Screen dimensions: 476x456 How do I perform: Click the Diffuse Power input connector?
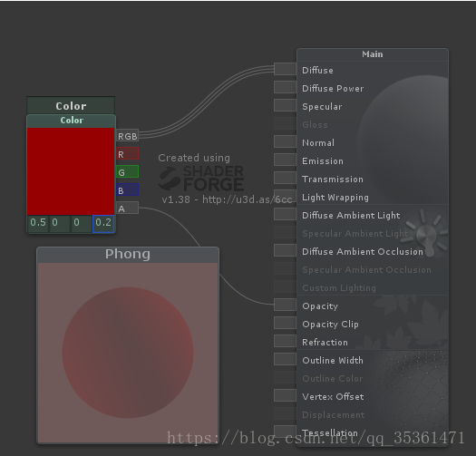285,87
